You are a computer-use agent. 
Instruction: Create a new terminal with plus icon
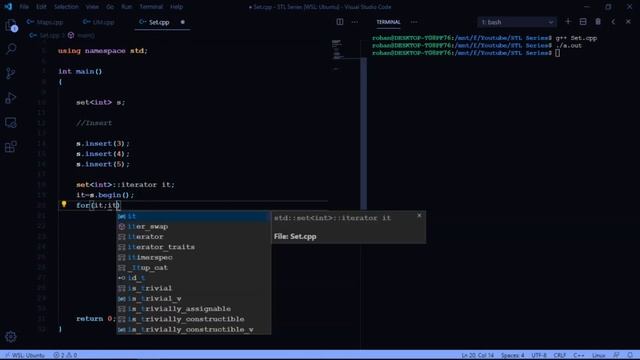[x=568, y=22]
